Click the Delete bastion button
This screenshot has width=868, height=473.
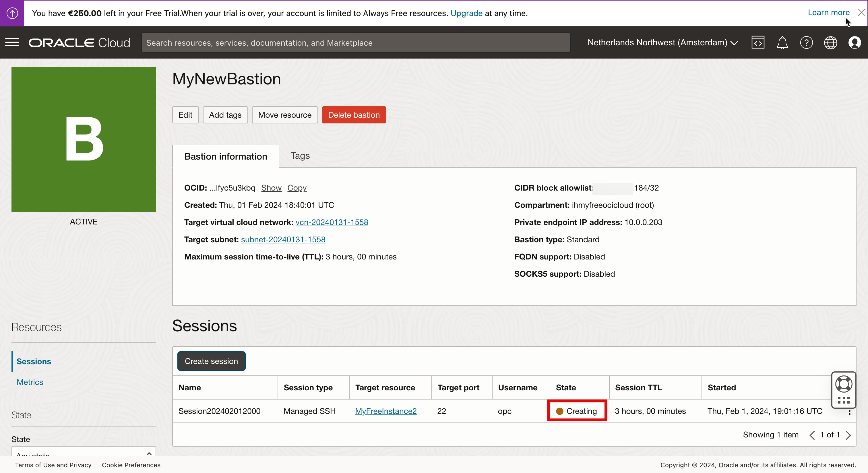click(353, 115)
